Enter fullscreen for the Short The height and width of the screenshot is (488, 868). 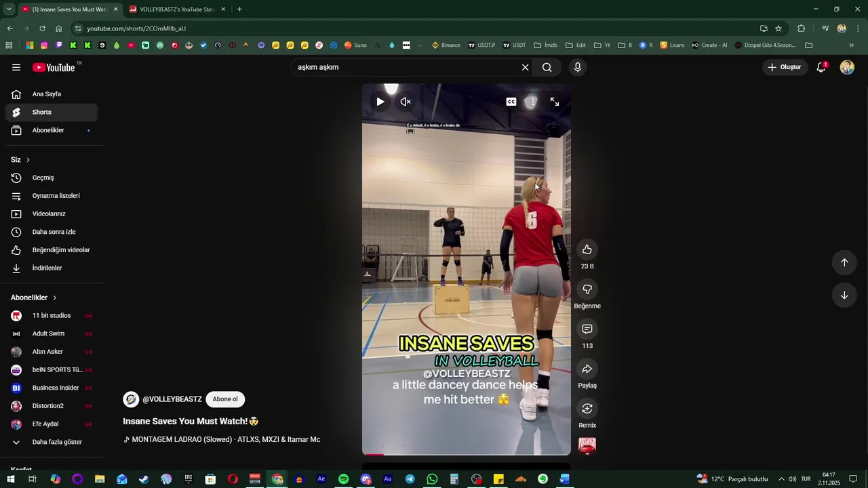(555, 102)
